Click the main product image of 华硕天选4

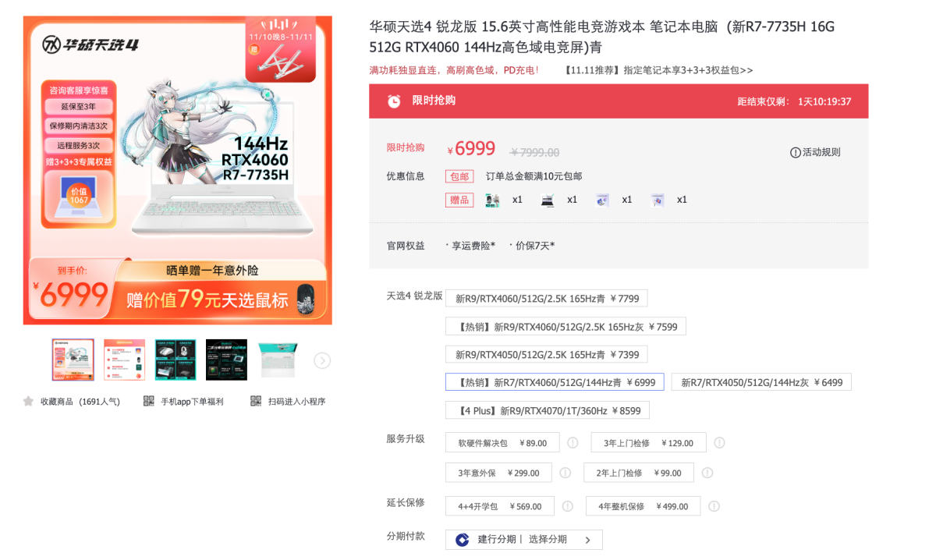click(x=178, y=170)
